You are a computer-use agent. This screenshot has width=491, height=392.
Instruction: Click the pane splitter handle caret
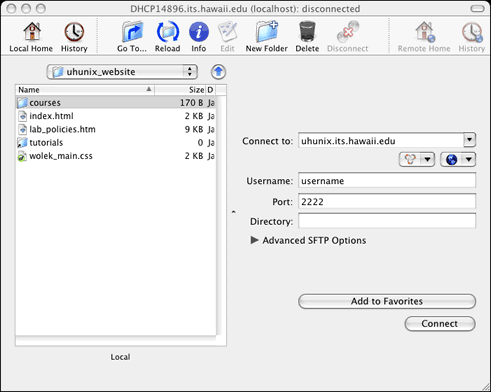click(x=234, y=212)
